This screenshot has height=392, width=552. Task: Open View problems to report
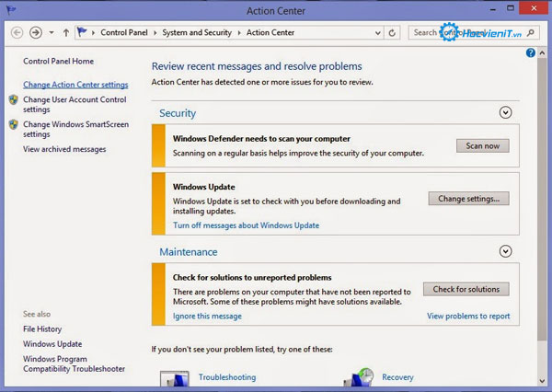click(x=468, y=317)
